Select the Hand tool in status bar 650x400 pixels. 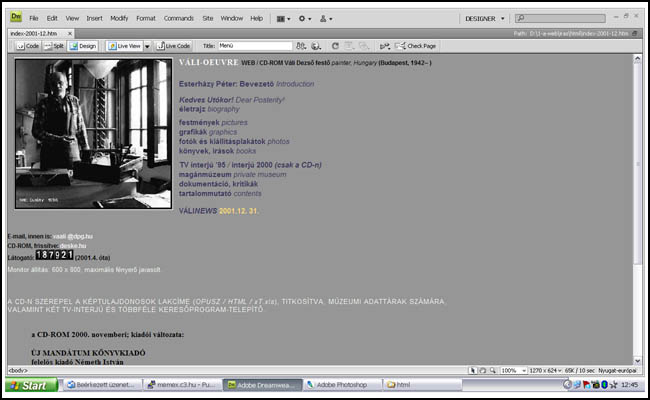(x=482, y=370)
